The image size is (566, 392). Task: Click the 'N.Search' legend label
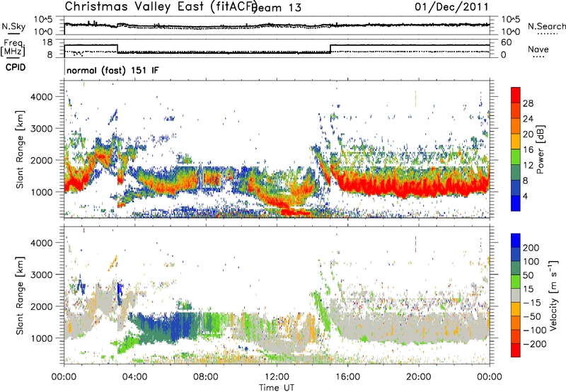pyautogui.click(x=546, y=26)
